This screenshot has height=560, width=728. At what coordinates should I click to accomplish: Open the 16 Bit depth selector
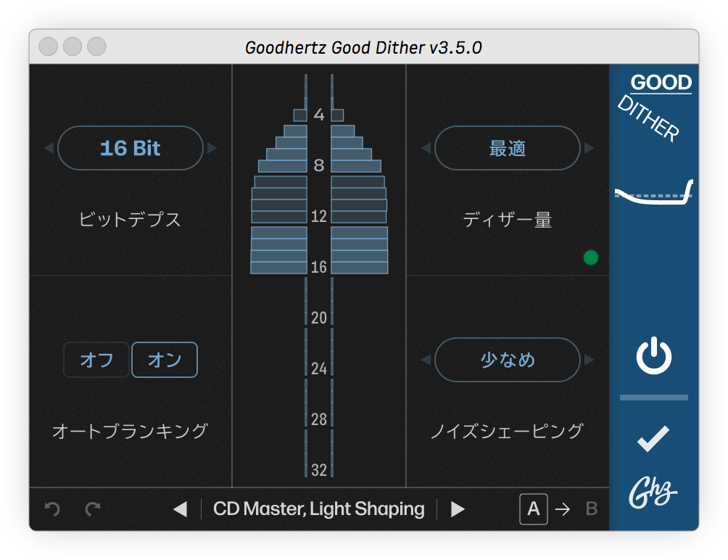(x=131, y=148)
